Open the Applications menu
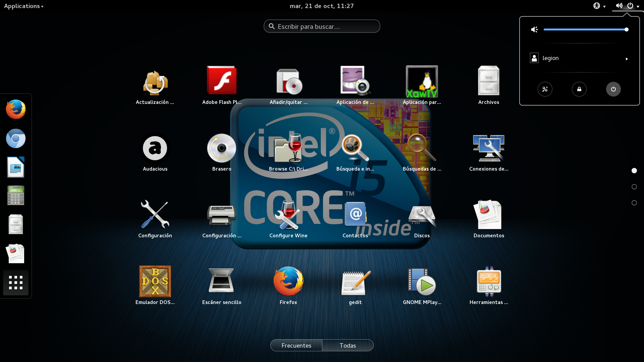Screen dimensions: 644x362 pos(23,6)
